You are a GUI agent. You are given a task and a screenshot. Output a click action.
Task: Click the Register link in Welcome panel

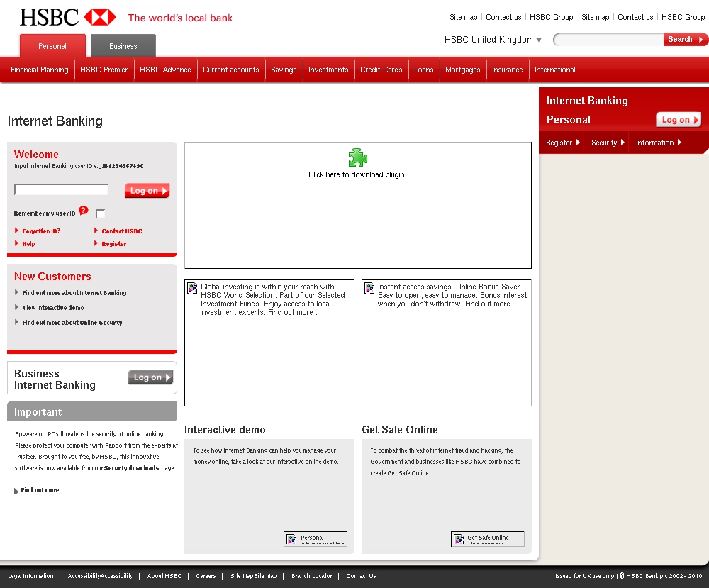[114, 244]
